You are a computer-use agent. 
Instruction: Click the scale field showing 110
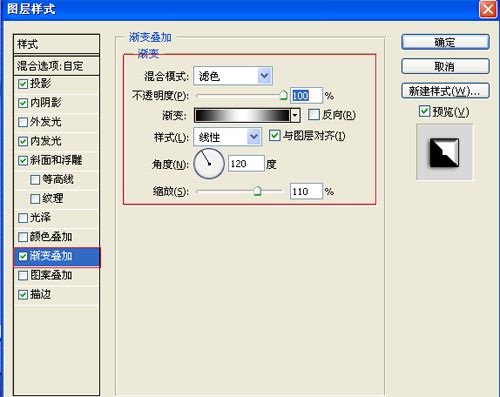[306, 191]
